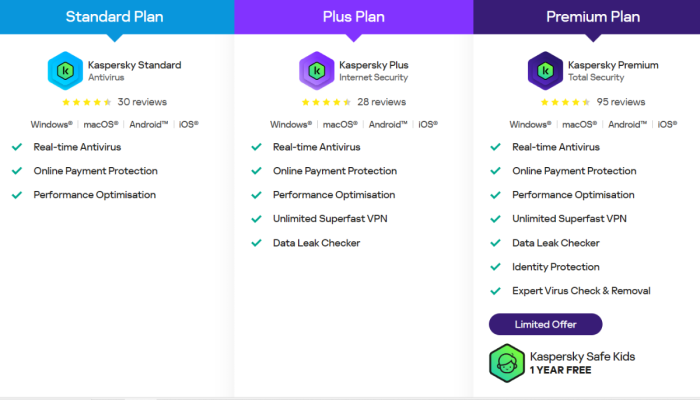Click Performance Optimisation in Standard plan
Viewport: 700px width, 400px height.
(x=95, y=195)
